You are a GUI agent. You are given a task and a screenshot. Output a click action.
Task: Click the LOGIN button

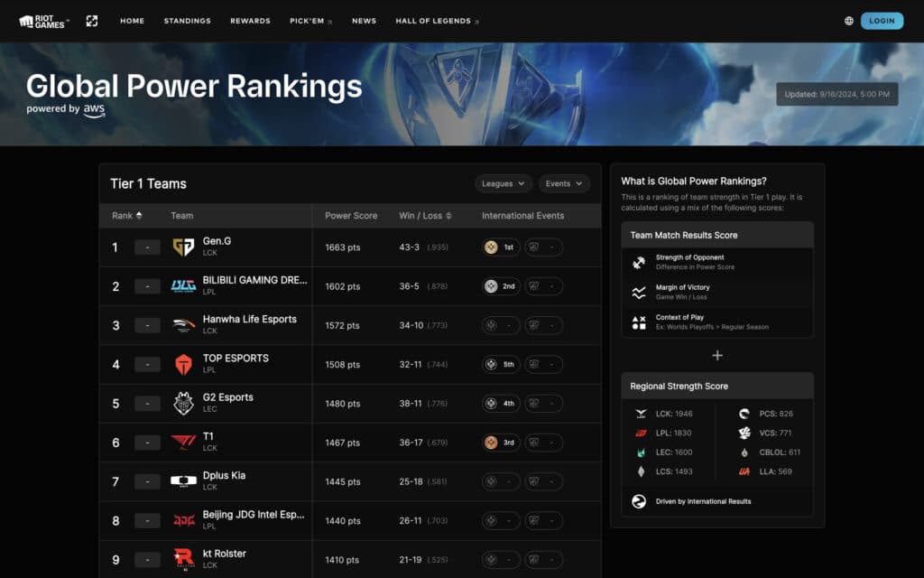pyautogui.click(x=882, y=20)
